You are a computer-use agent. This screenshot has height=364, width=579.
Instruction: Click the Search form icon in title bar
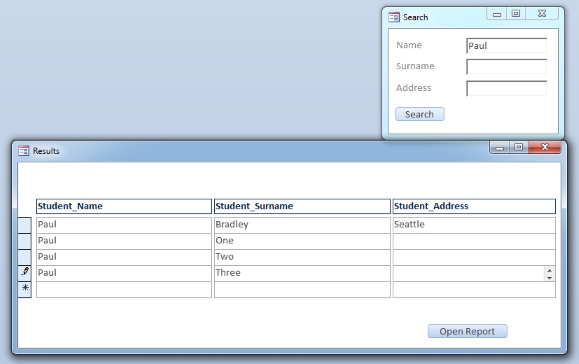pyautogui.click(x=394, y=17)
